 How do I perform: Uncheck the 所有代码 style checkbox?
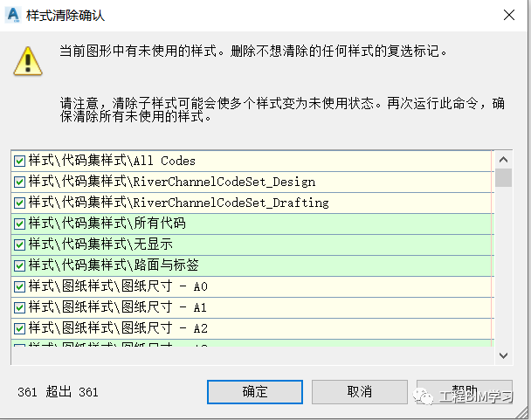(x=19, y=224)
